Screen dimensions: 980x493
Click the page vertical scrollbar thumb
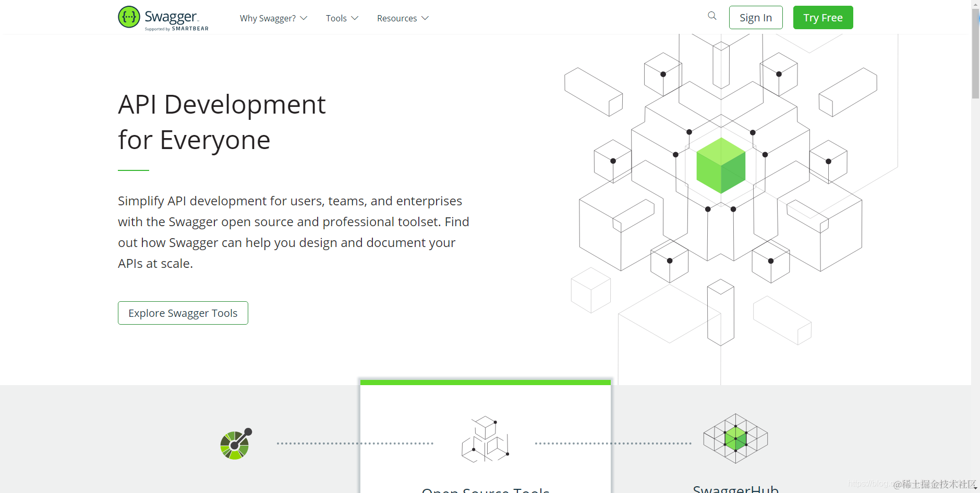[x=975, y=53]
